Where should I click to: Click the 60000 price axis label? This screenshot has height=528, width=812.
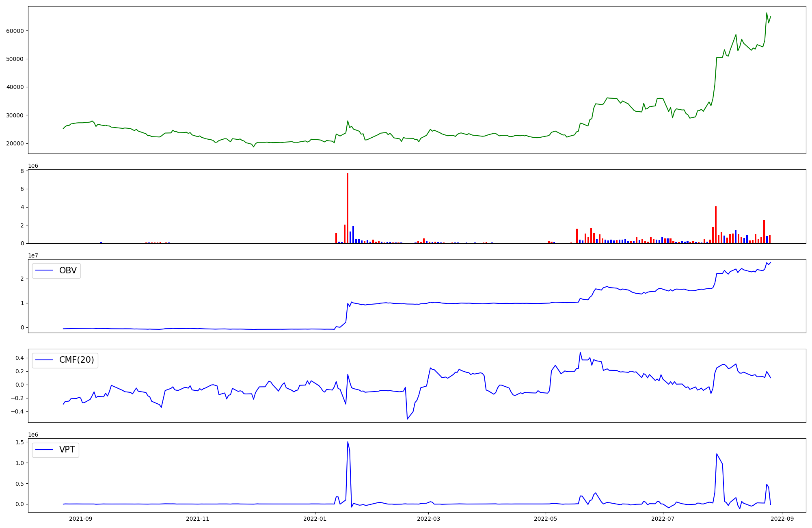[15, 31]
